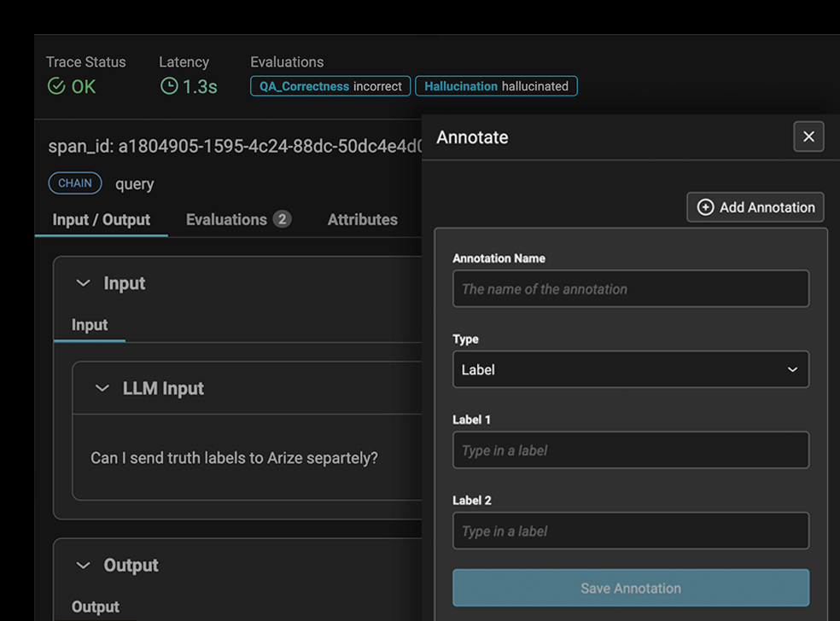840x621 pixels.
Task: Open the Type dropdown set to Label
Action: 630,369
